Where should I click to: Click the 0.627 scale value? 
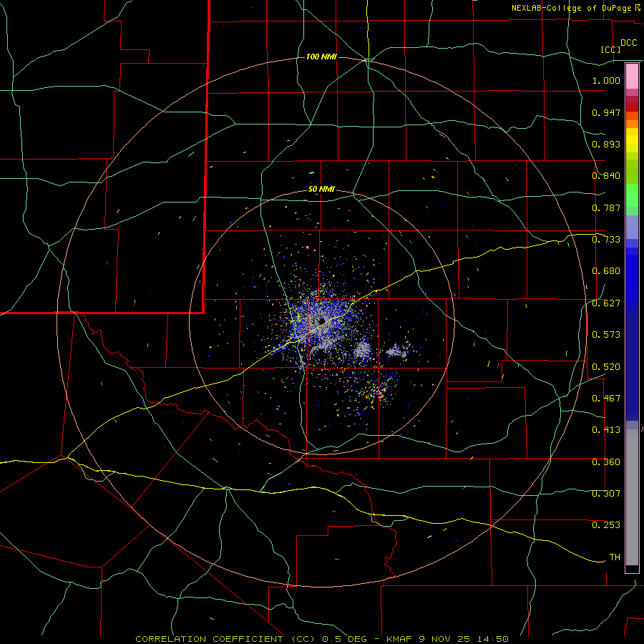606,303
